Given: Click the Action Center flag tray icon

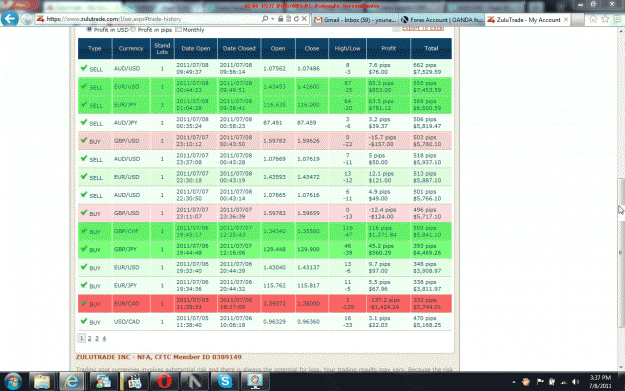Looking at the screenshot, I should click(x=540, y=382).
